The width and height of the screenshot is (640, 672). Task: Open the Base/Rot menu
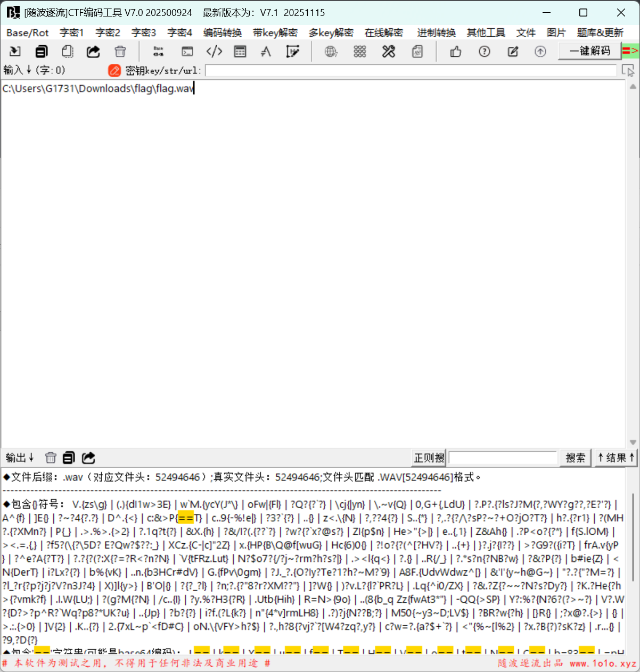(27, 32)
